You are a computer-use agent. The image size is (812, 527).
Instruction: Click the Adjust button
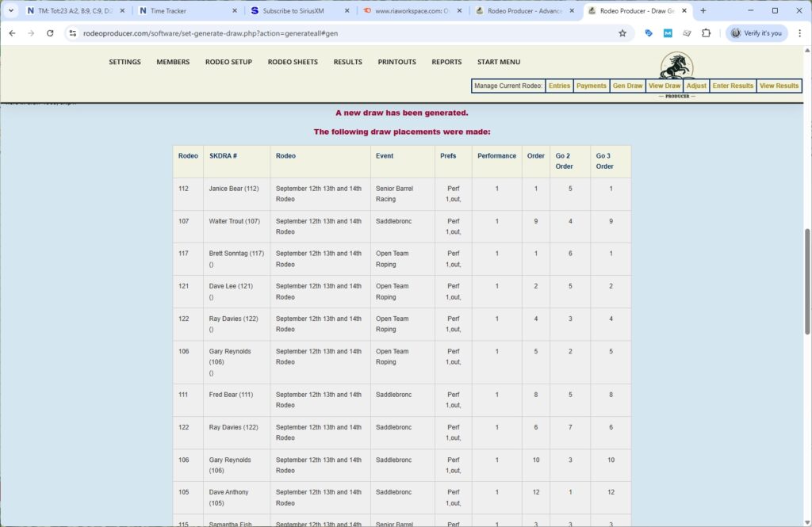[x=696, y=86]
